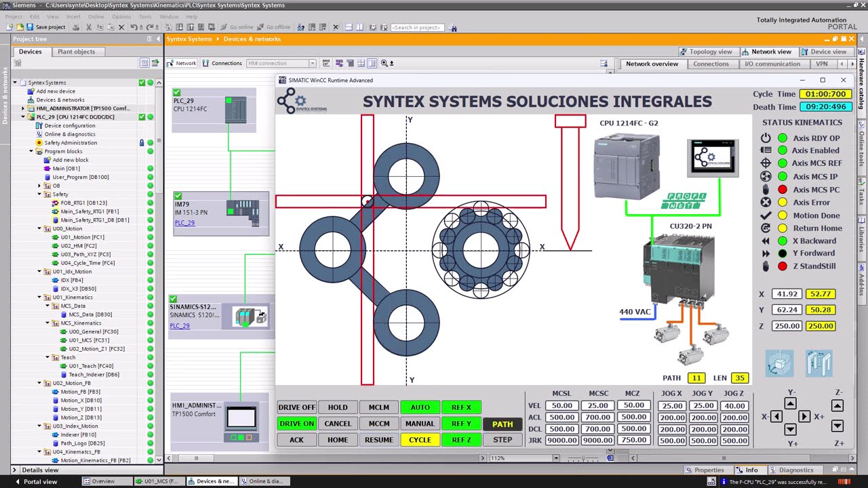Click the zoom magnifier icon in network toolbar
Screen dimensions: 868x488
click(384, 63)
